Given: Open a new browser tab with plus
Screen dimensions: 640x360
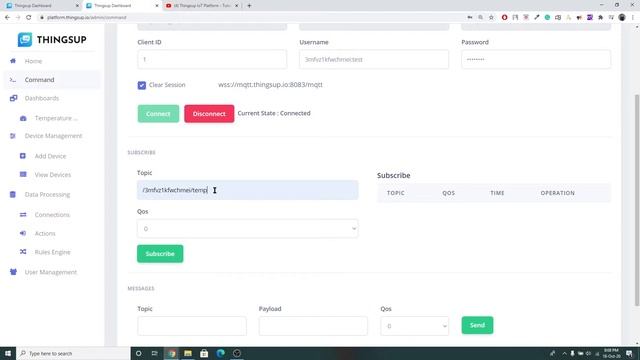Looking at the screenshot, I should (x=249, y=6).
